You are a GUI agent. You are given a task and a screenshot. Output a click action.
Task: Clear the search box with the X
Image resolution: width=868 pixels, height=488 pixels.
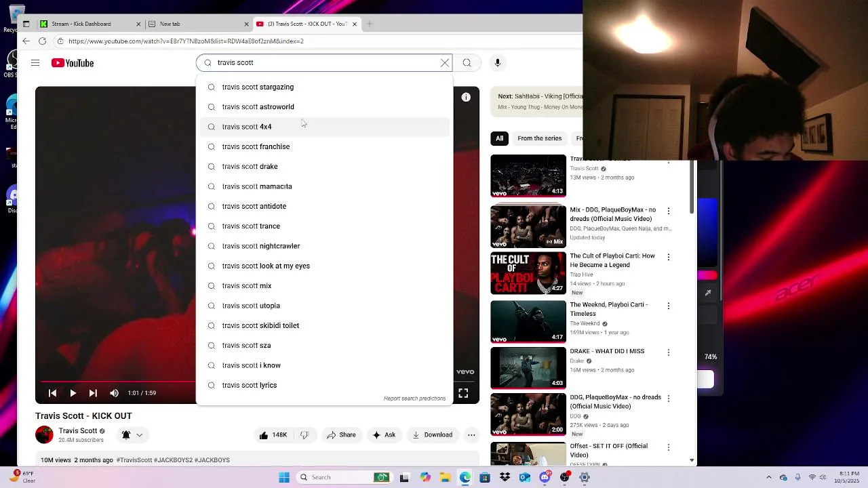(x=445, y=62)
